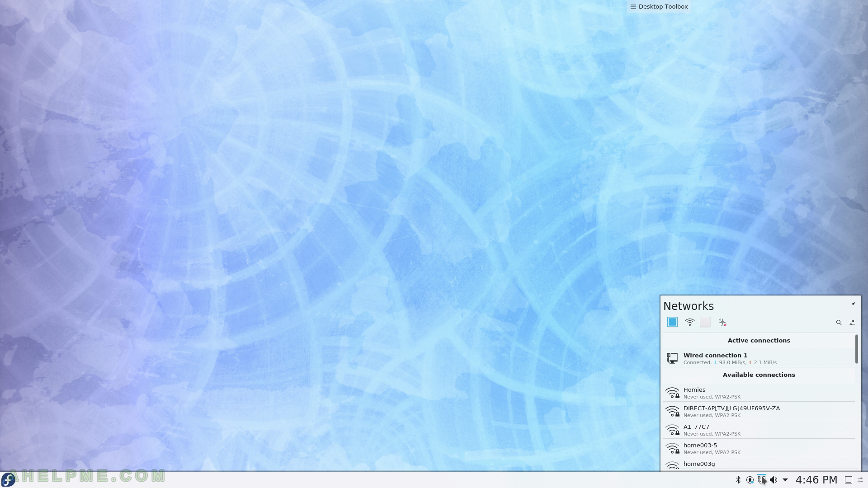Select the Homies Wi-Fi network
Image resolution: width=868 pixels, height=488 pixels.
coord(759,393)
